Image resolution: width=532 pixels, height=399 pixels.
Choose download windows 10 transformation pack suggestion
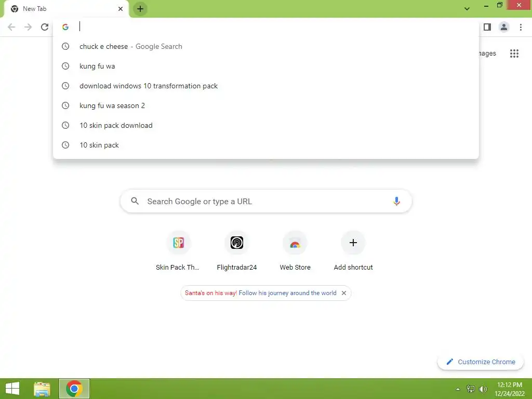pyautogui.click(x=265, y=86)
